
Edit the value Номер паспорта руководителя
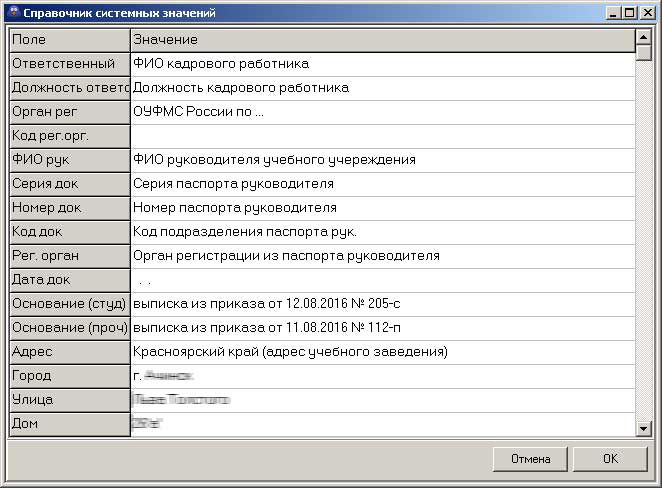(x=383, y=209)
